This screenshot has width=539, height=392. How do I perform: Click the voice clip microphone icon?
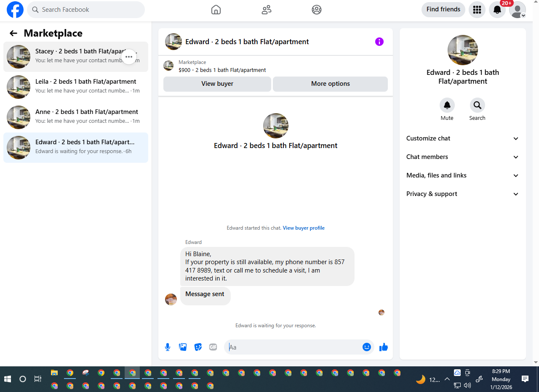168,347
